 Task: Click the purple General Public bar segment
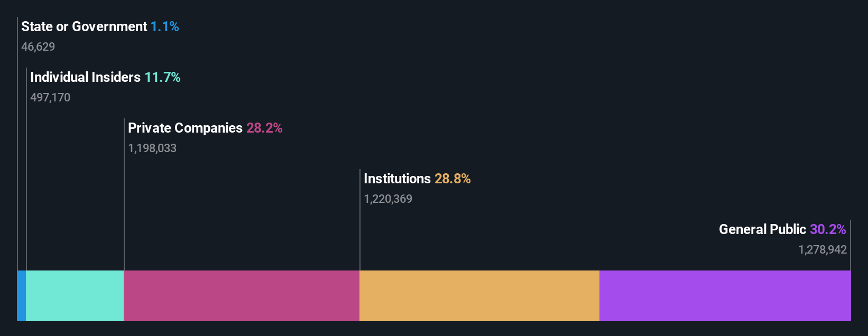click(725, 296)
